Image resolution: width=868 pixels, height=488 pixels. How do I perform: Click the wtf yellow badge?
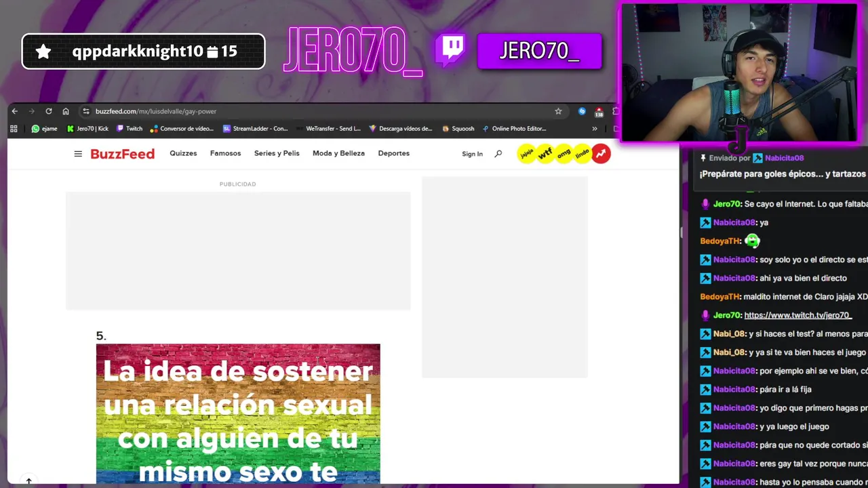coord(545,155)
